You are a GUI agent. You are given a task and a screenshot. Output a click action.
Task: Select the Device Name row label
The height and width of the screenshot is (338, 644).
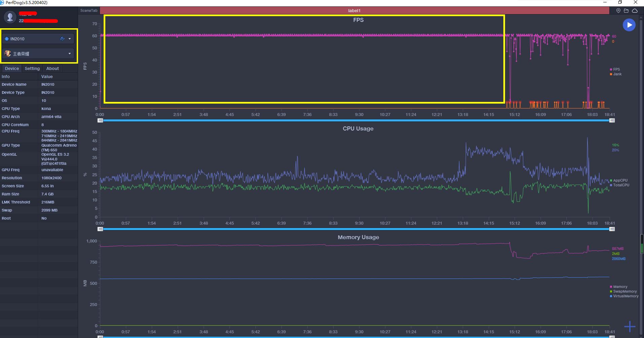[x=14, y=84]
